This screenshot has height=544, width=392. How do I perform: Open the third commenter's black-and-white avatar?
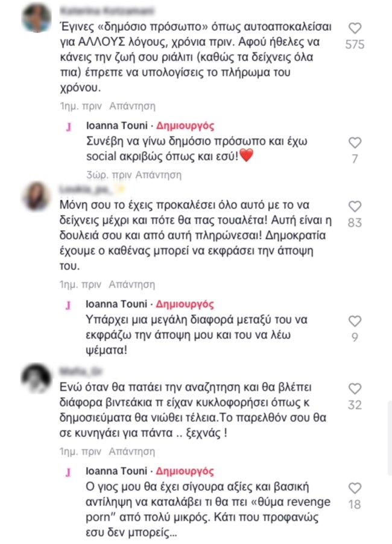[x=36, y=378]
